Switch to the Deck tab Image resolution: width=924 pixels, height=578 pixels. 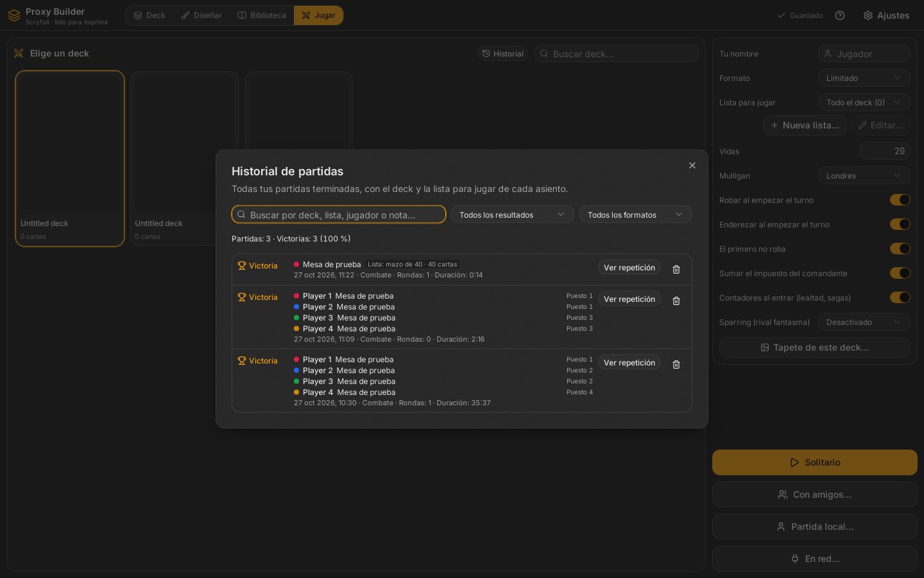coord(150,15)
